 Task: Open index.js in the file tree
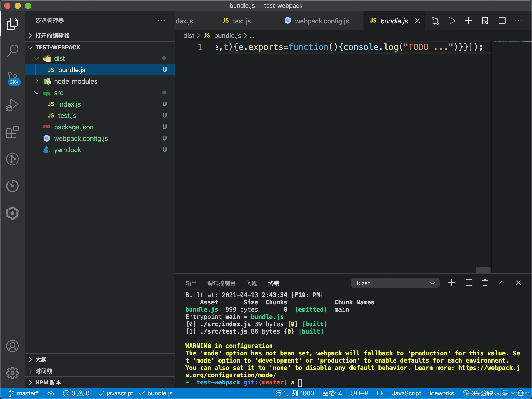100,104
